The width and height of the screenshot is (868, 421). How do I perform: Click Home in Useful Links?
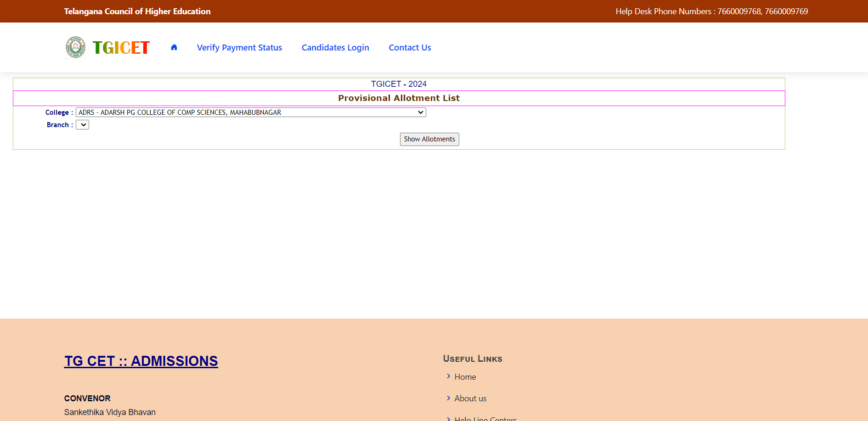tap(465, 377)
